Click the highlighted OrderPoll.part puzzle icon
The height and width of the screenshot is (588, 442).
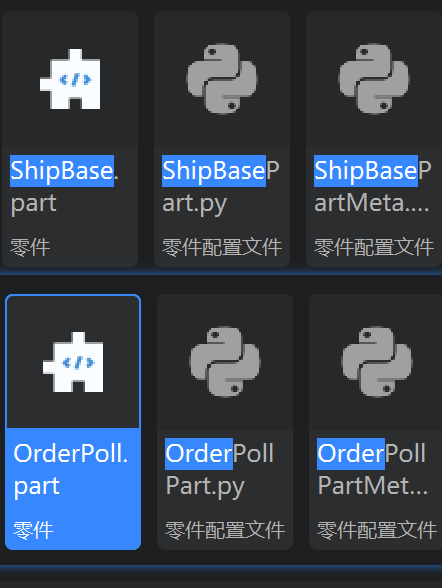73,362
